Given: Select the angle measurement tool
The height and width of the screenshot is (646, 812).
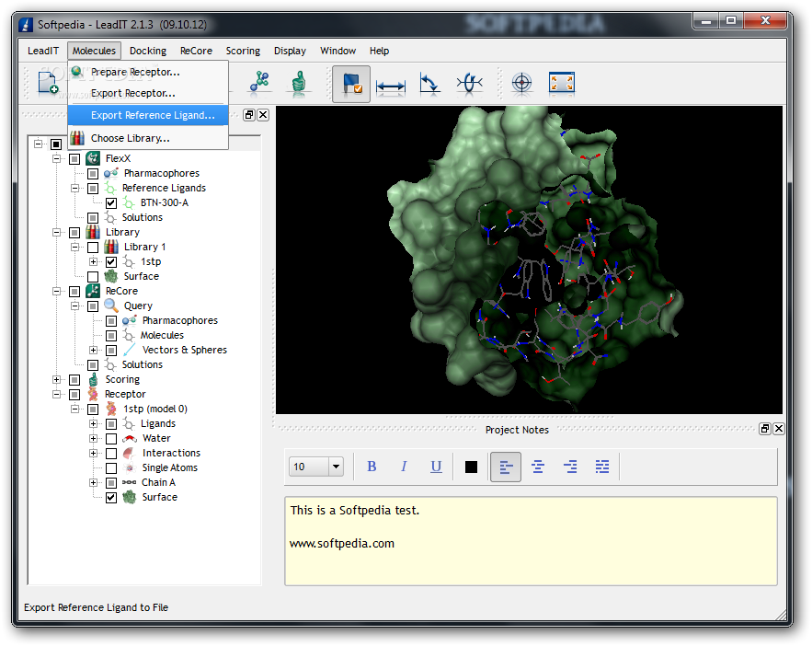Looking at the screenshot, I should pyautogui.click(x=429, y=84).
